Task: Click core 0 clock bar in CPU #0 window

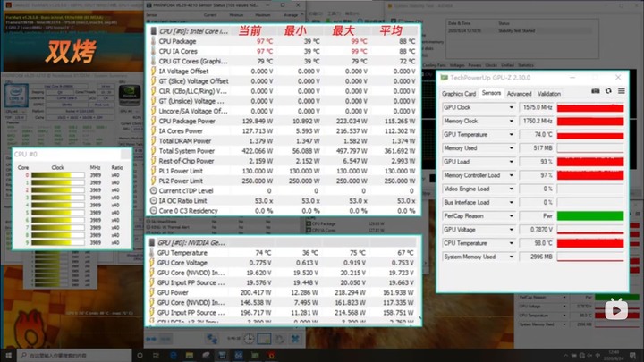Action: pyautogui.click(x=57, y=175)
